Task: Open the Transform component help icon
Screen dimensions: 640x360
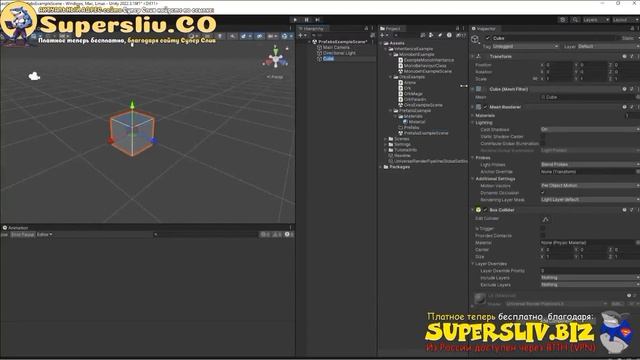Action: (624, 56)
